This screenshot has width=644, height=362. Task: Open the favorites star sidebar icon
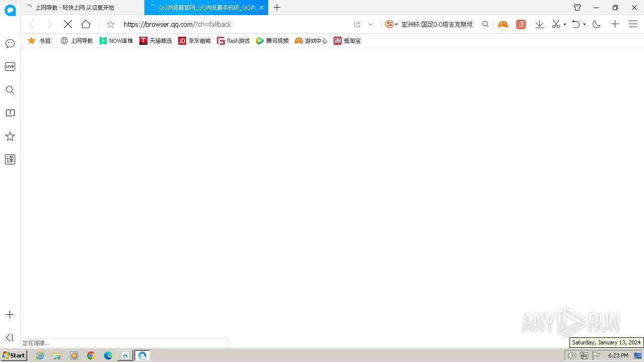10,136
